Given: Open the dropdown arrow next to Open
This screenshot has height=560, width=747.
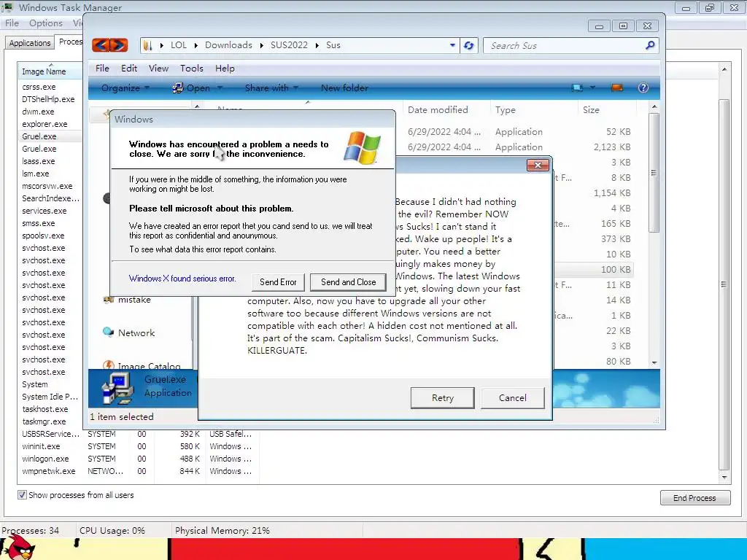Looking at the screenshot, I should [220, 87].
